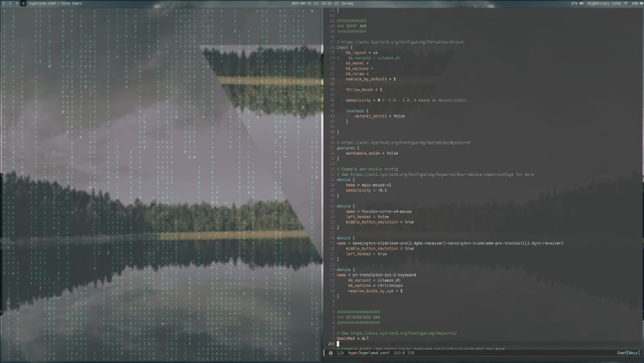This screenshot has height=363, width=644.
Task: Click the 'sensitivity = -0.5' line
Action: 366,190
